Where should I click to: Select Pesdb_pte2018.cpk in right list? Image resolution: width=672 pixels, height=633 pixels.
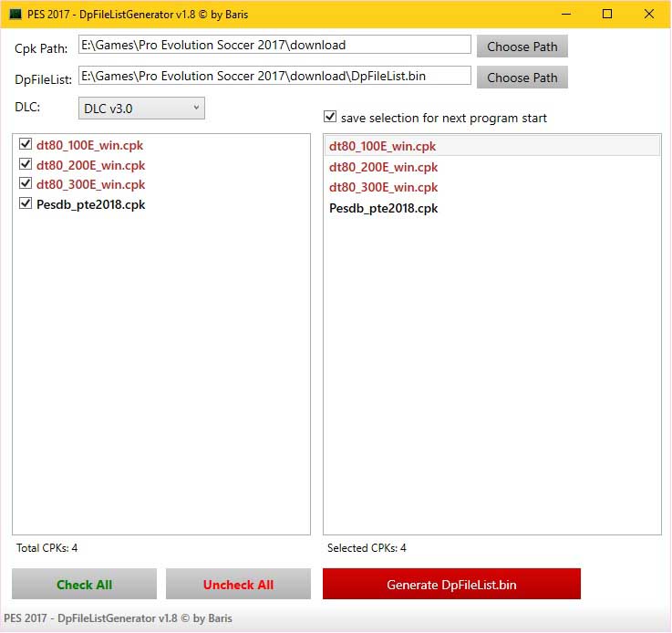[x=492, y=208]
